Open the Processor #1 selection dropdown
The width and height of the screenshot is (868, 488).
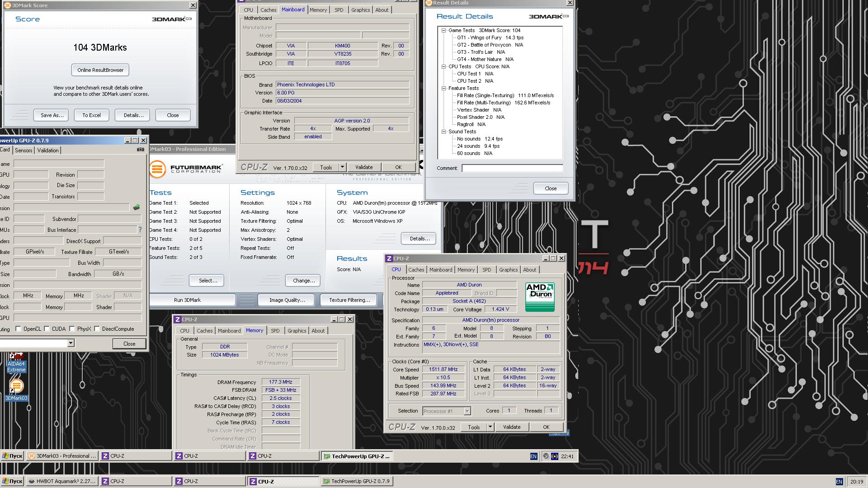point(467,411)
